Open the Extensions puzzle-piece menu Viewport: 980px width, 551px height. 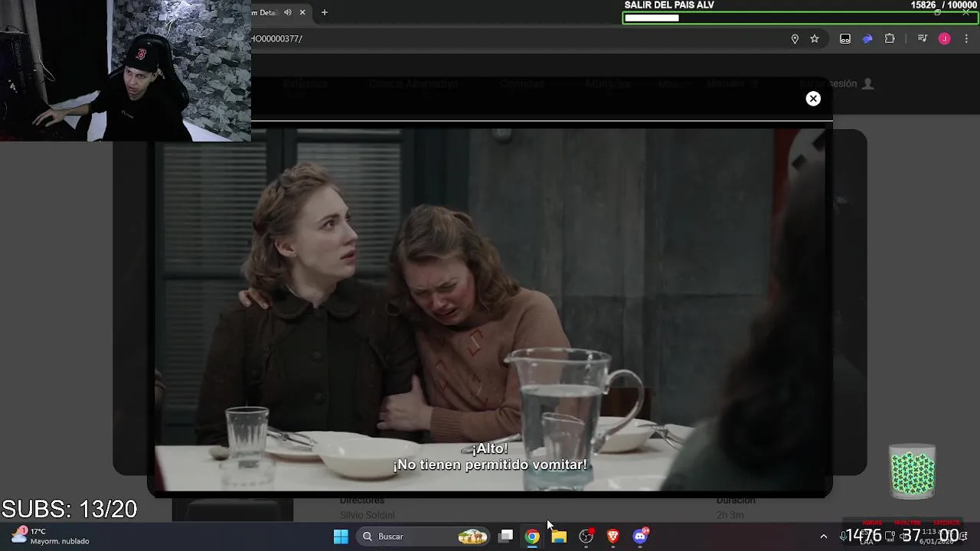(x=890, y=39)
